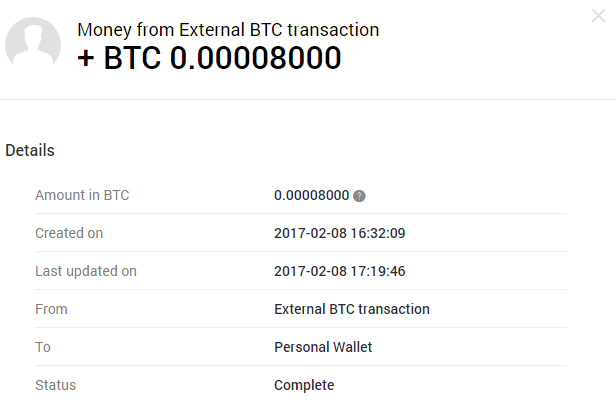Image resolution: width=616 pixels, height=402 pixels.
Task: Click the 'Amount in BTC' label
Action: pyautogui.click(x=82, y=195)
